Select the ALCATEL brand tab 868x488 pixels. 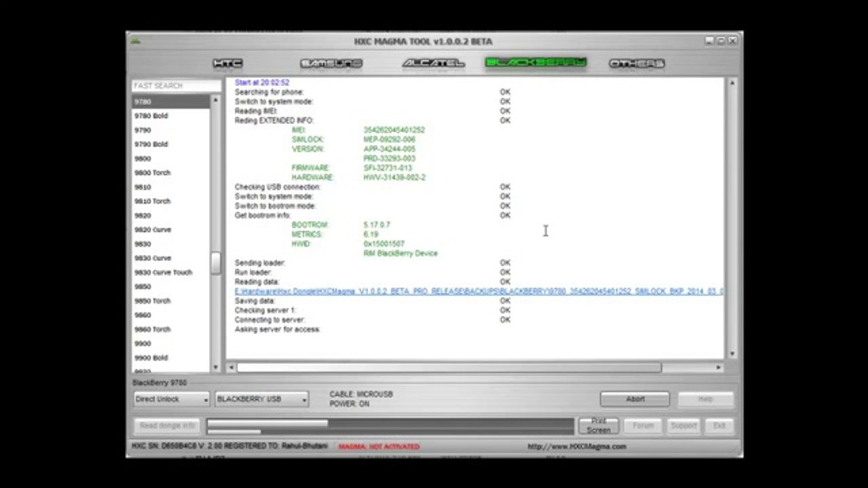(433, 64)
